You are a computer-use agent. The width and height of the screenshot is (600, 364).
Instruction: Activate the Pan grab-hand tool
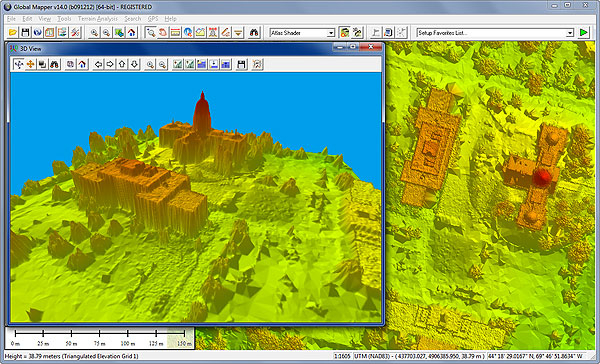click(163, 33)
